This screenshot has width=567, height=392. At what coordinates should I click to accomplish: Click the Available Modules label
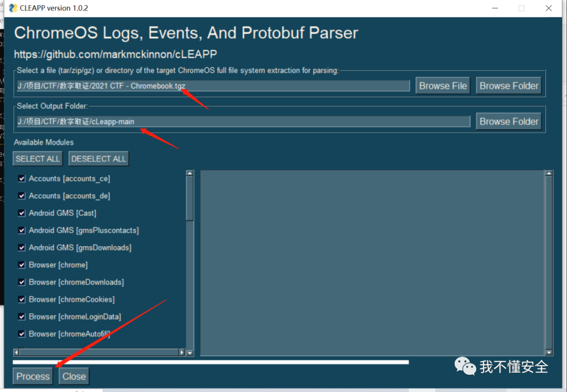point(44,142)
